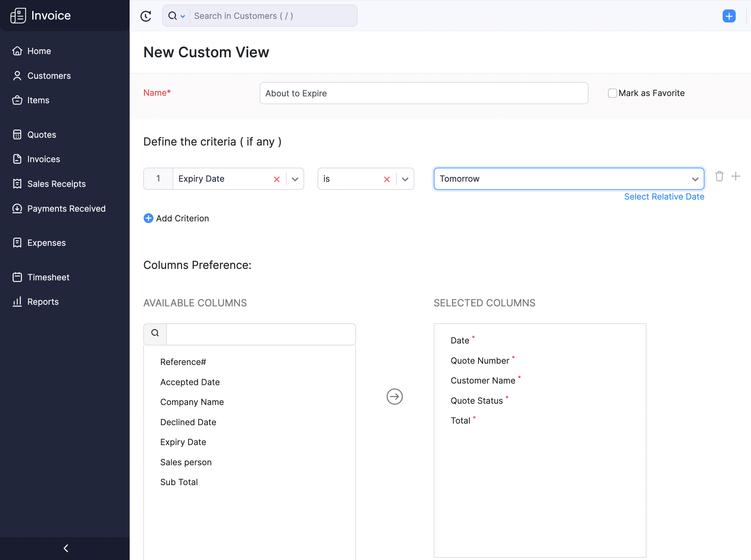The width and height of the screenshot is (751, 560).
Task: Delete criterion with the trash icon
Action: pyautogui.click(x=719, y=176)
